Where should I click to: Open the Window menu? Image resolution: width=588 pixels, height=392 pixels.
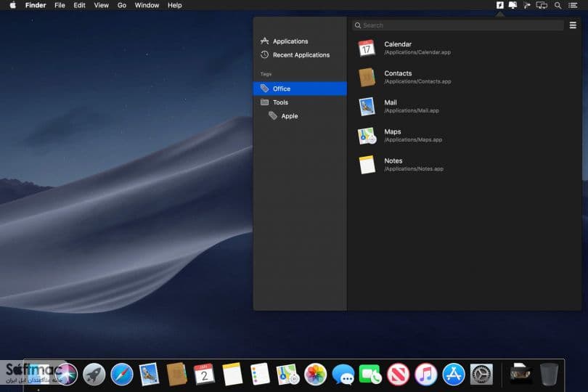click(147, 5)
